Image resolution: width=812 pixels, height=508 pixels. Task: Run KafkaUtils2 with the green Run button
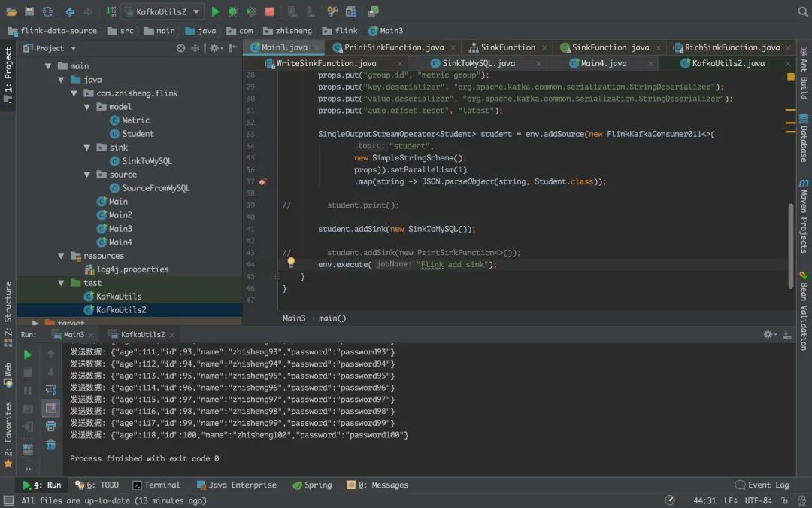pyautogui.click(x=215, y=11)
